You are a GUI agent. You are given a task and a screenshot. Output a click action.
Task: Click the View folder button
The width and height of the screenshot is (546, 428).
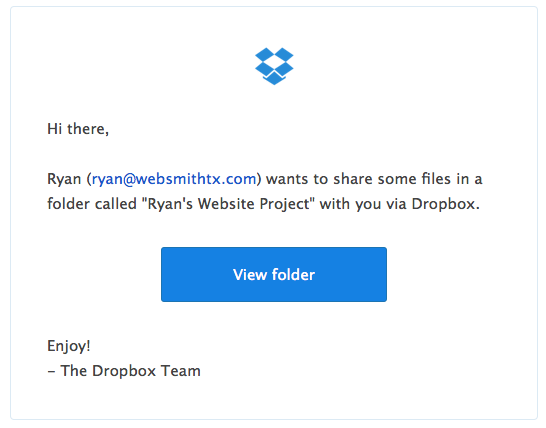(274, 274)
